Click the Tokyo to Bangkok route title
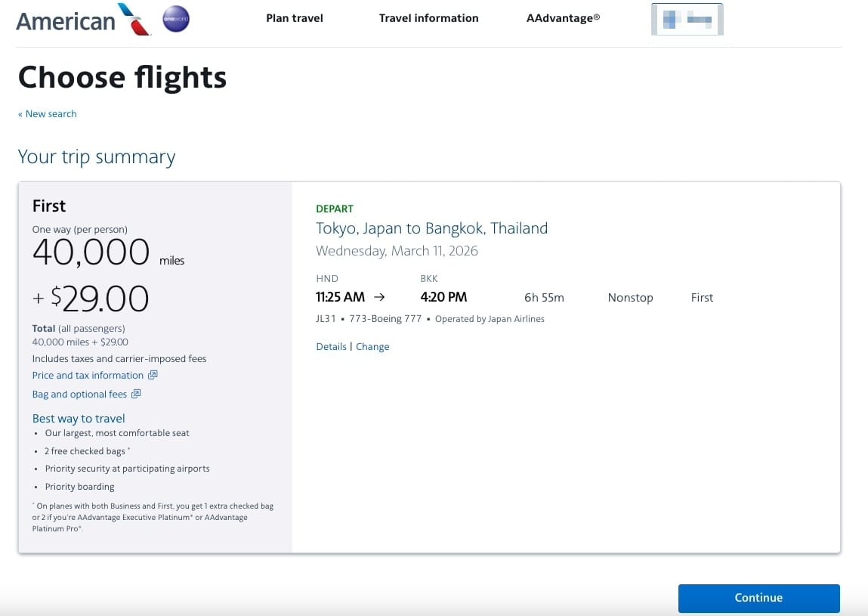The height and width of the screenshot is (616, 868). pos(431,228)
